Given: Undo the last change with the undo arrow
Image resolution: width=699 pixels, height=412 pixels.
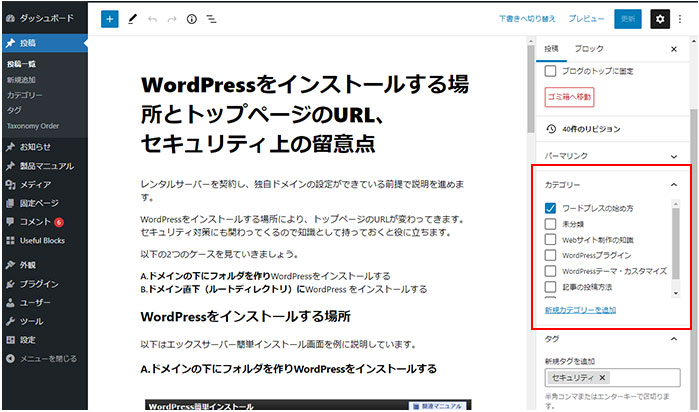Looking at the screenshot, I should point(152,19).
